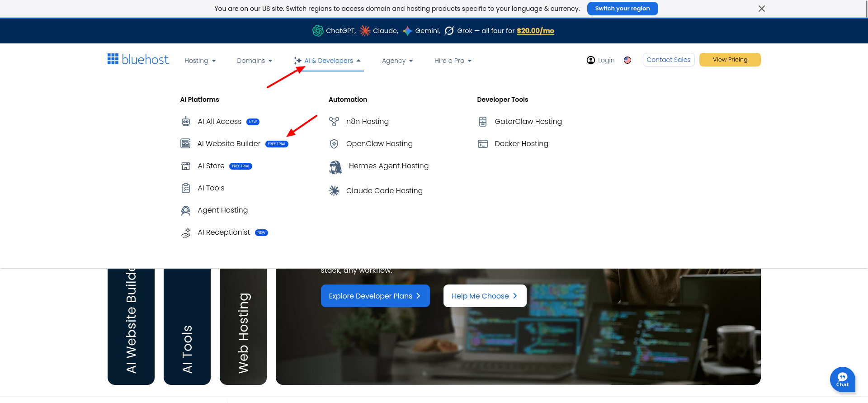Click the US flag region icon
The height and width of the screenshot is (403, 868).
[627, 60]
